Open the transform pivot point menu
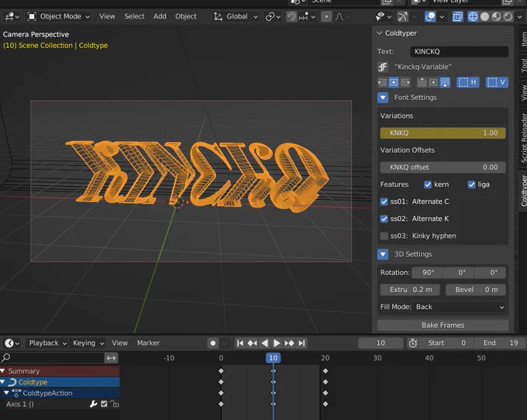 click(x=273, y=16)
